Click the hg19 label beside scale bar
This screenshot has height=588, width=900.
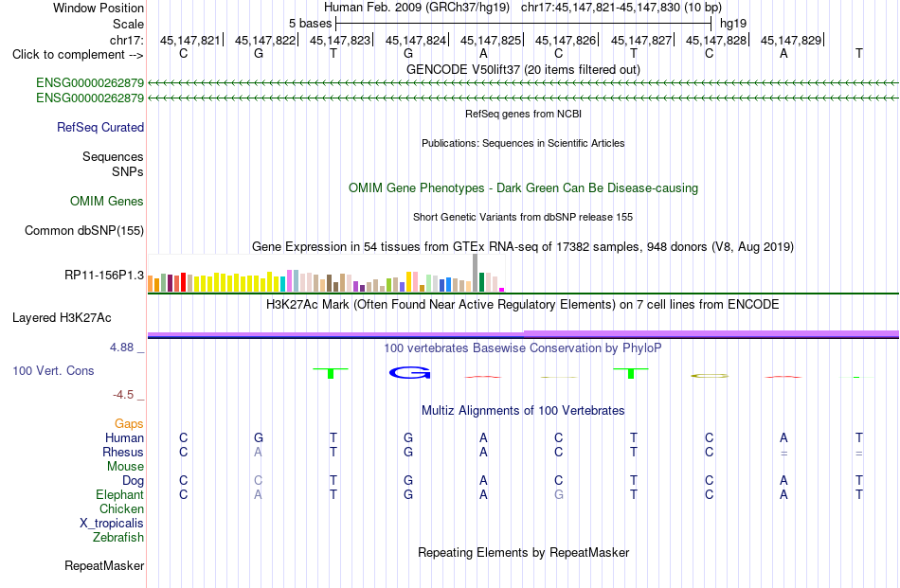[x=733, y=24]
